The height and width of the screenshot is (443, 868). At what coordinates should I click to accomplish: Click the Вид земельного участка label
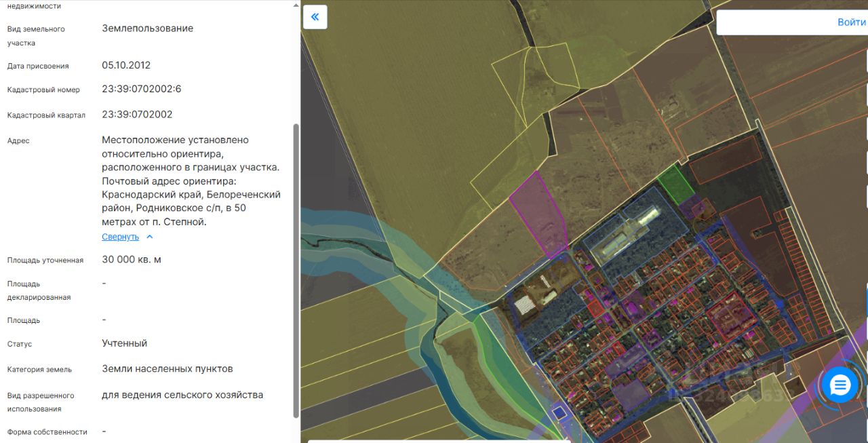36,36
